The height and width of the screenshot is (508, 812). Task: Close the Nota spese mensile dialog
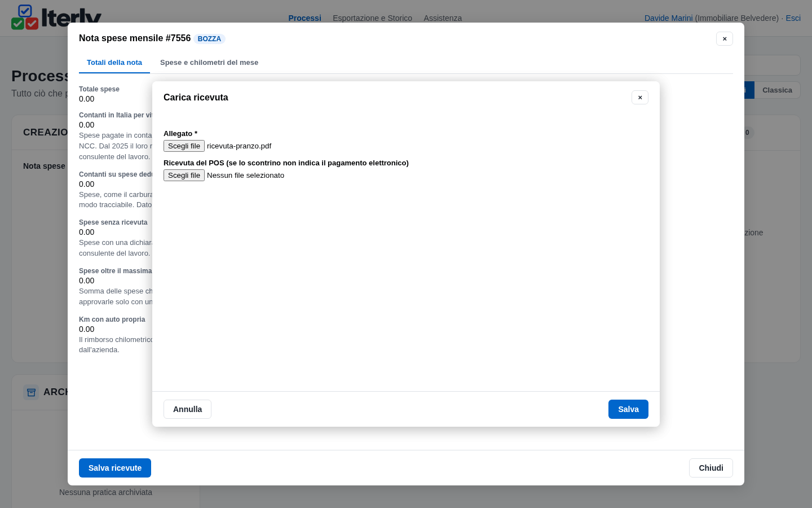(x=725, y=39)
